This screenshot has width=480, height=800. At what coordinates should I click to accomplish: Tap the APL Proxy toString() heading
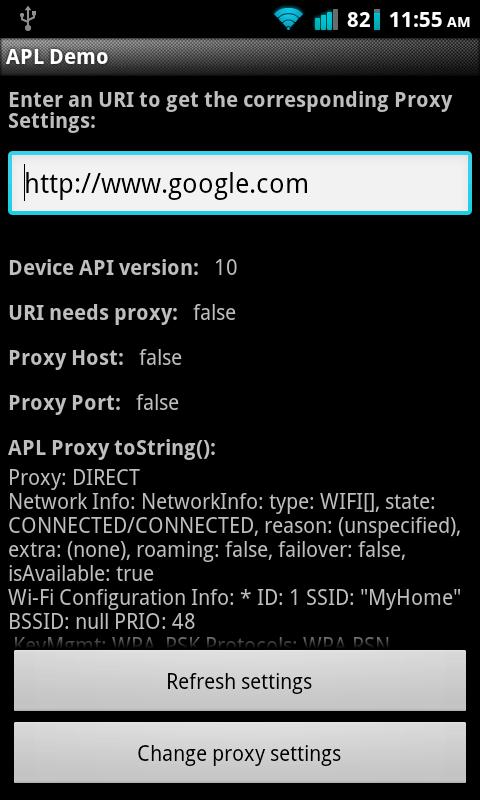click(x=112, y=448)
